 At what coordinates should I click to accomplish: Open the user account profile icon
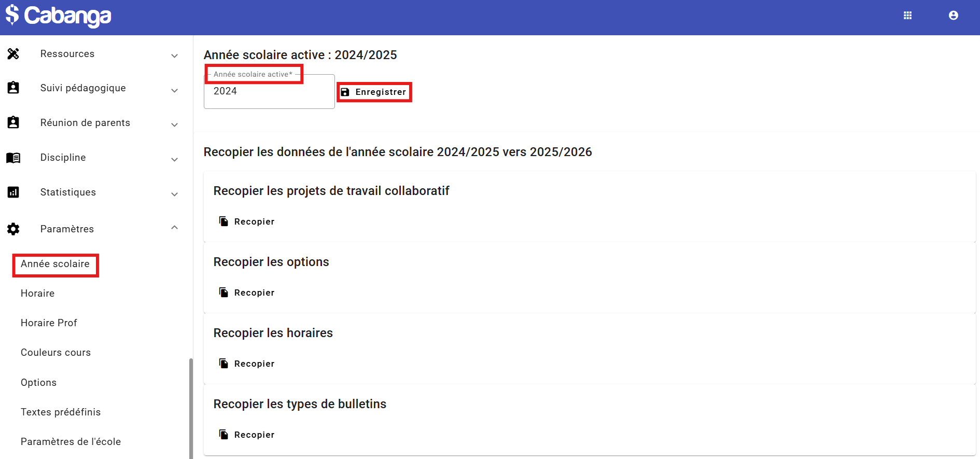(953, 16)
